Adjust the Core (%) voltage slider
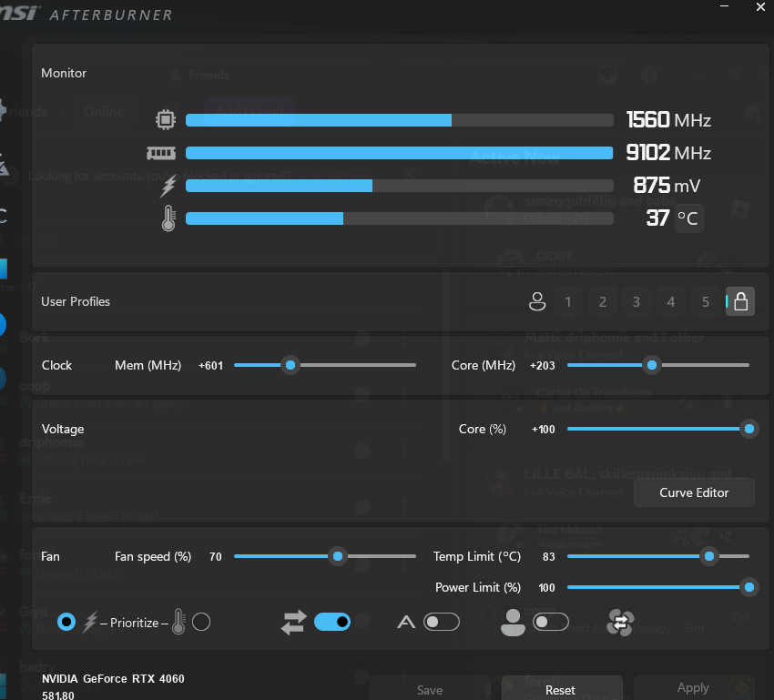Screen dimensions: 774x700 (749, 429)
